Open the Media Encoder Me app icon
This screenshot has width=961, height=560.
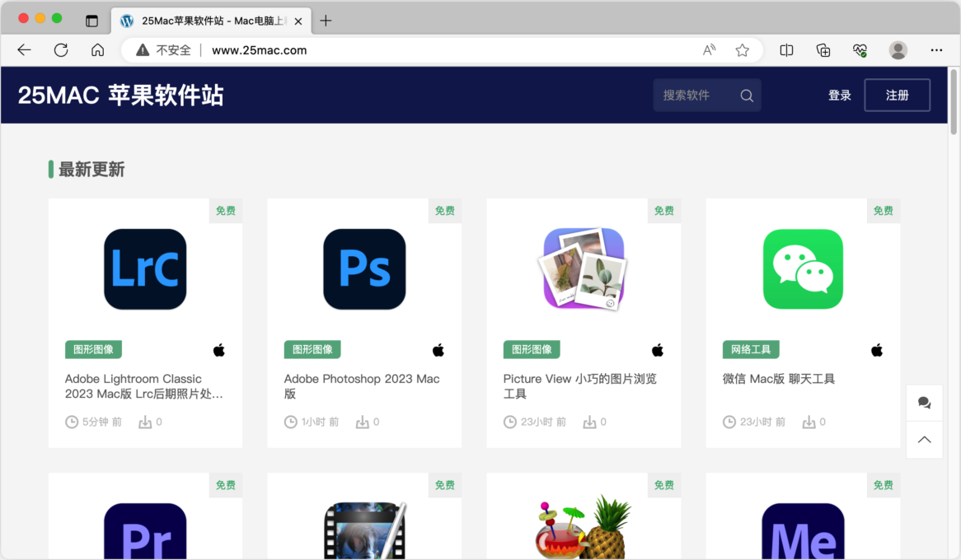(803, 530)
